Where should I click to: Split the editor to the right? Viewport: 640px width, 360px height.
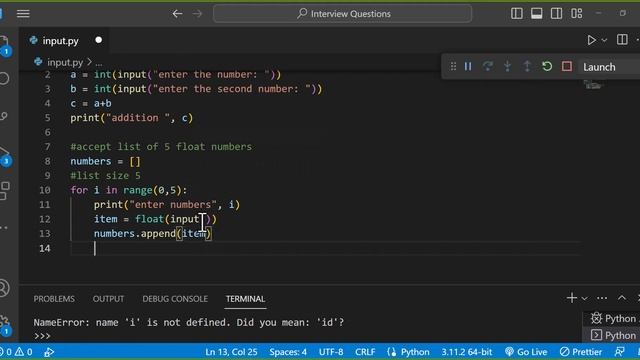(x=622, y=40)
